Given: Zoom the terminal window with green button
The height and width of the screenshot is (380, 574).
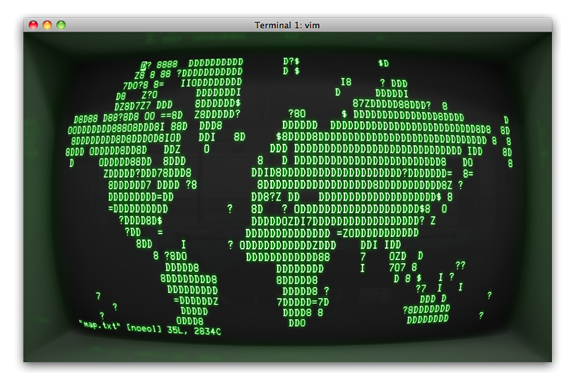Looking at the screenshot, I should pos(61,25).
